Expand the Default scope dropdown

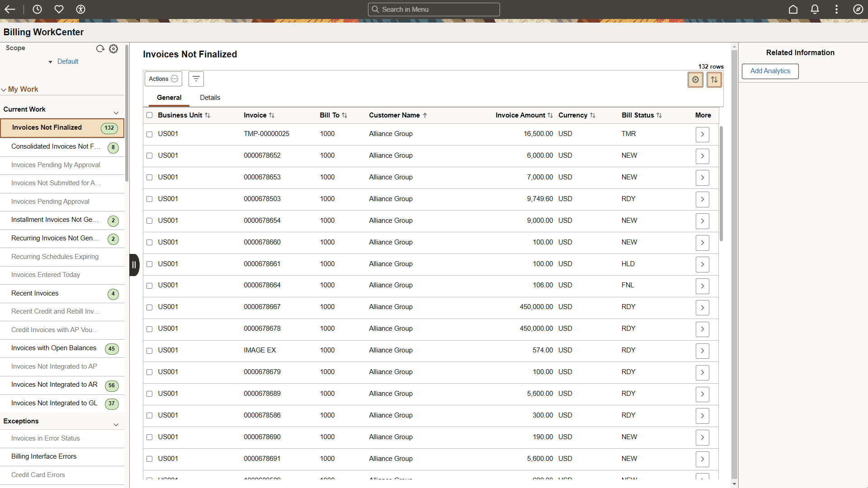tap(50, 61)
